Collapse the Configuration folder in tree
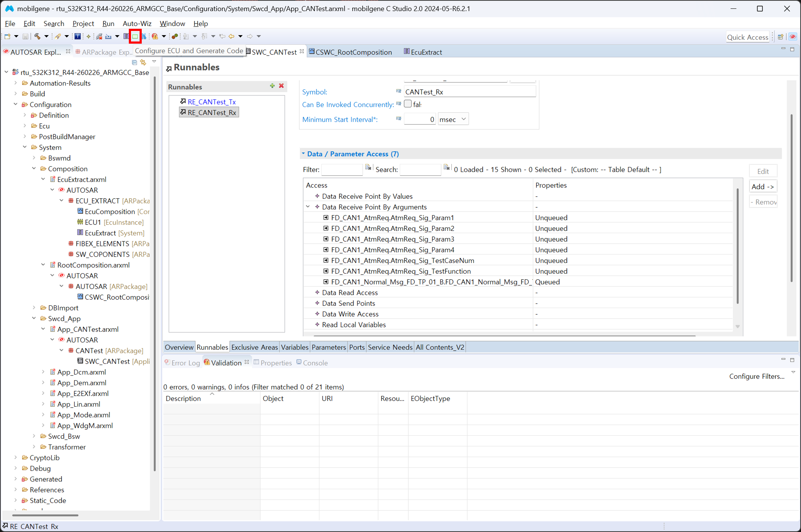Screen dimensions: 801x532 [x=16, y=104]
